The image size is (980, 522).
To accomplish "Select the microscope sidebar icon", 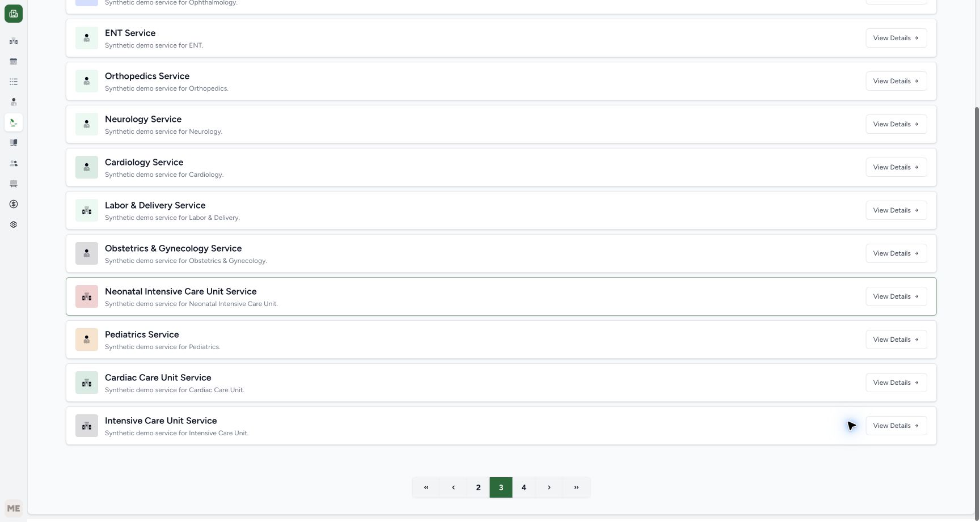I will click(14, 122).
